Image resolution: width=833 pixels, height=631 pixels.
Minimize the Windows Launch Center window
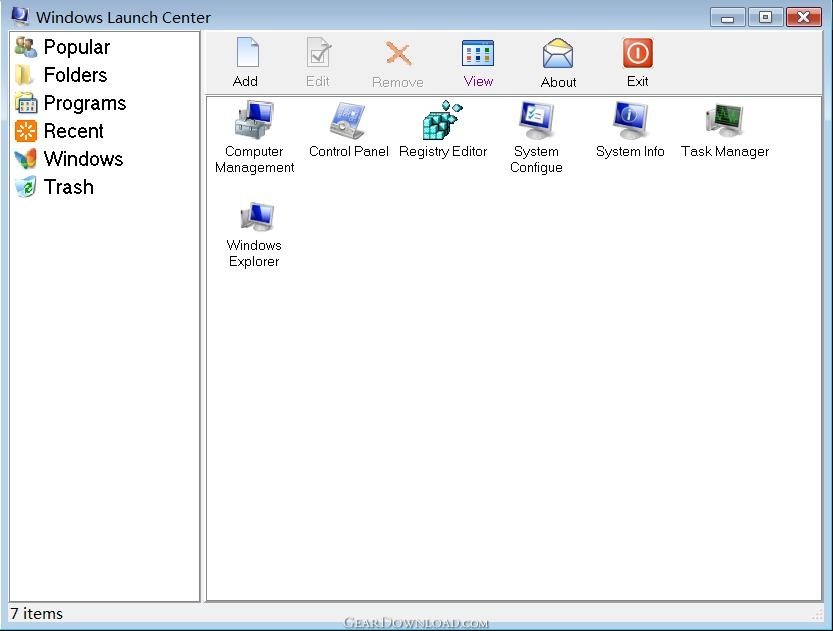click(727, 17)
